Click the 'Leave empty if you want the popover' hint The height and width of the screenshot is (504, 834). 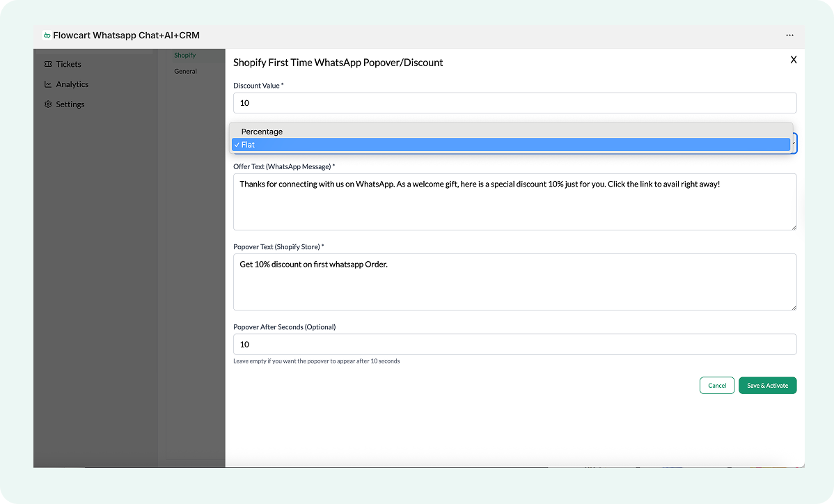(317, 361)
